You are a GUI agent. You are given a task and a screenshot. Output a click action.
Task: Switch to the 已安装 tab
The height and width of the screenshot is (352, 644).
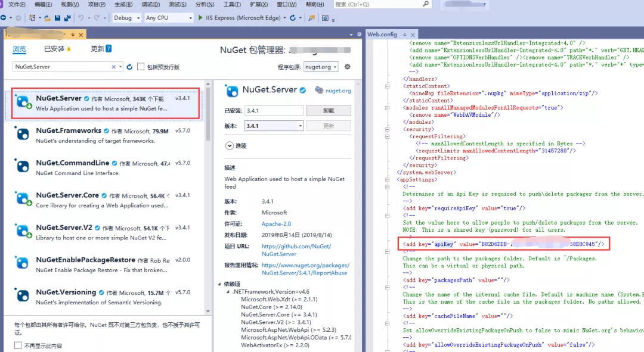click(55, 48)
